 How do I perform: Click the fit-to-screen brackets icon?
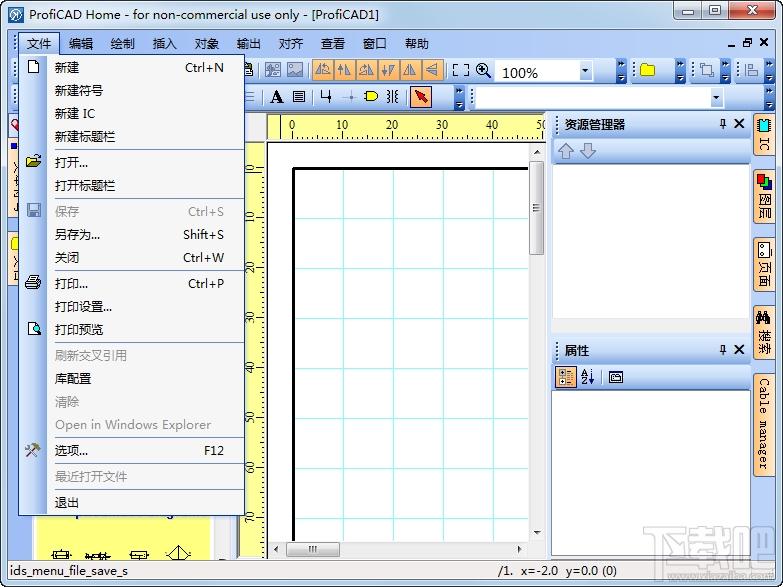pos(460,70)
